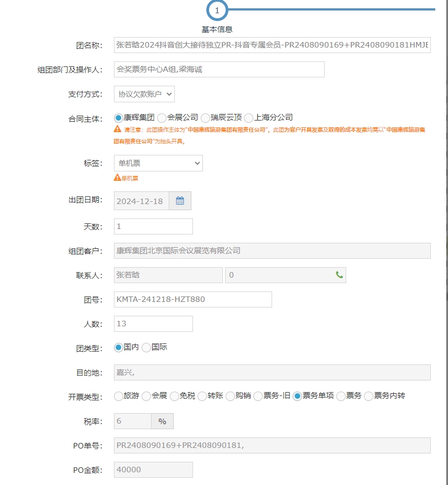
Task: Click the 团名称 text field
Action: point(272,45)
